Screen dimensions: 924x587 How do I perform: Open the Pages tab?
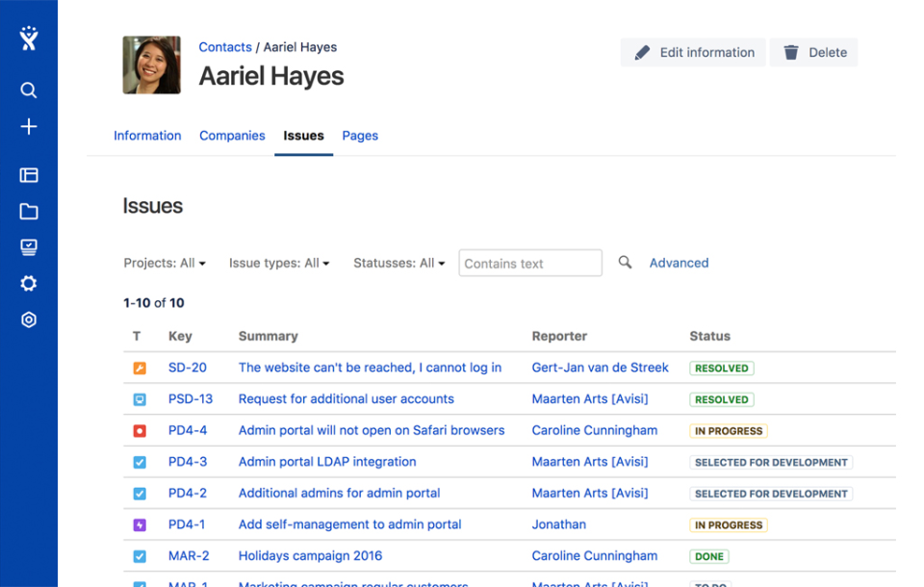coord(360,136)
